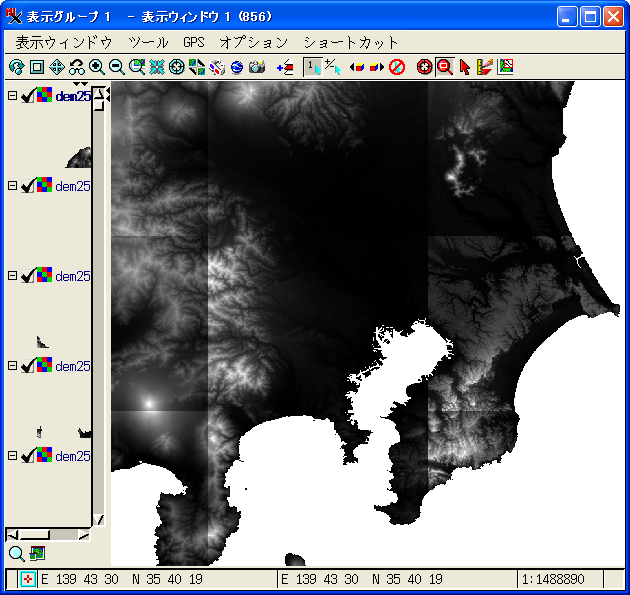Toggle checkmark of the third dem25 layer
This screenshot has width=630, height=595.
pyautogui.click(x=28, y=276)
